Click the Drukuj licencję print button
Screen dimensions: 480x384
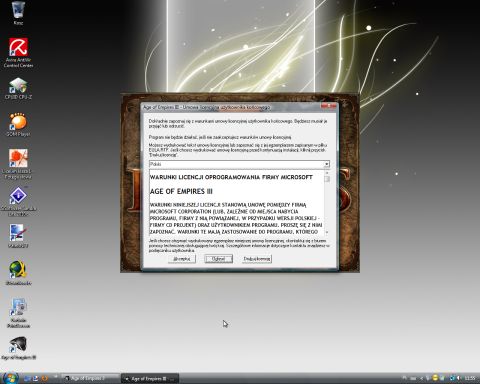(257, 259)
